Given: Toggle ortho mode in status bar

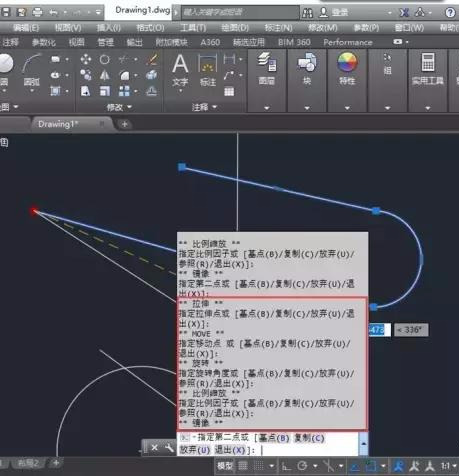Looking at the screenshot, I should [x=286, y=466].
